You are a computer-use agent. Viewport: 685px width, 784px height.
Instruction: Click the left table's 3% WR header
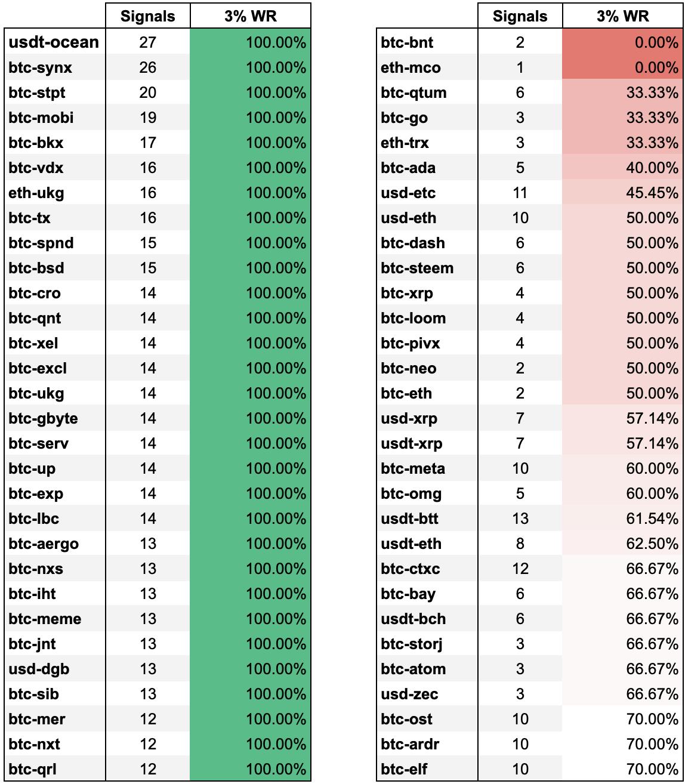250,16
